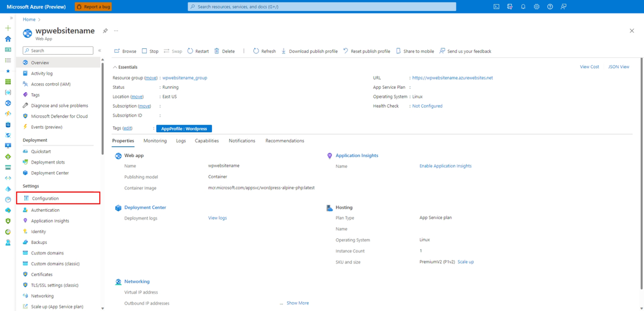This screenshot has width=644, height=311.
Task: Open Cloud Shell from the top bar
Action: coord(496,6)
